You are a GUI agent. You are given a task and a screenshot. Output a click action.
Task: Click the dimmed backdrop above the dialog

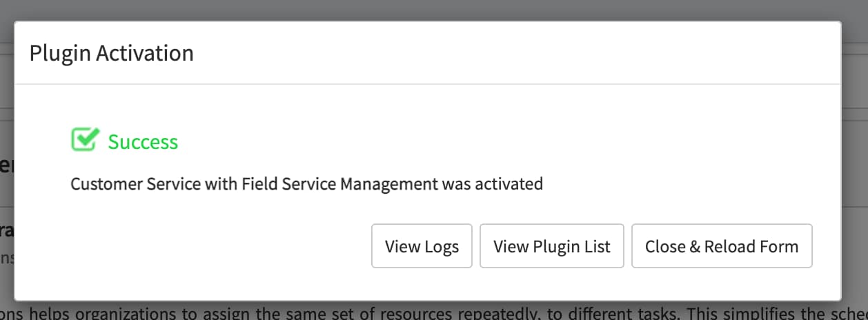[x=434, y=10]
